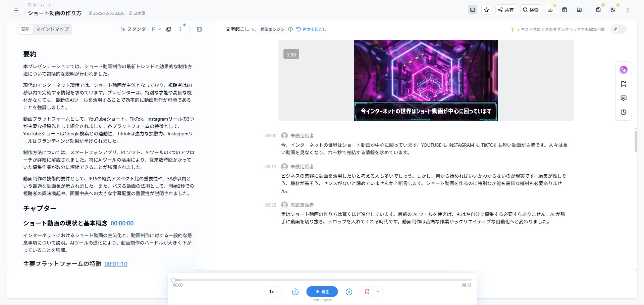
Task: Copy the summary using the copy icon
Action: [x=169, y=29]
